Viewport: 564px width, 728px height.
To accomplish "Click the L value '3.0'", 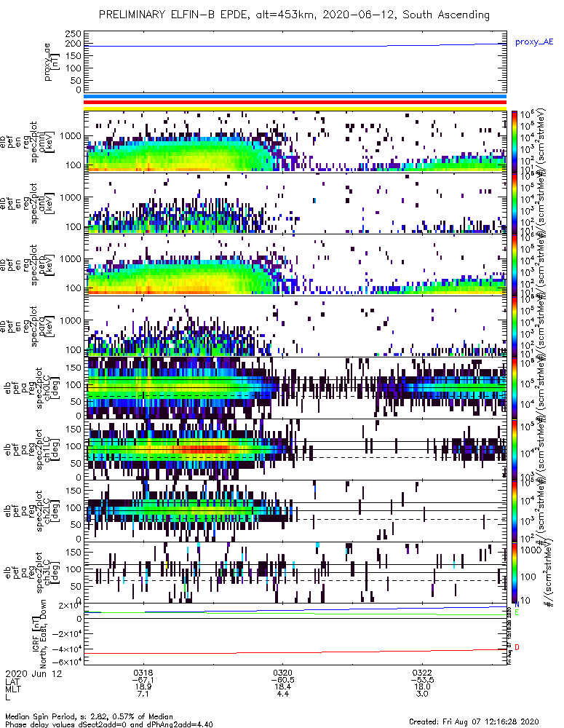I will pos(422,694).
